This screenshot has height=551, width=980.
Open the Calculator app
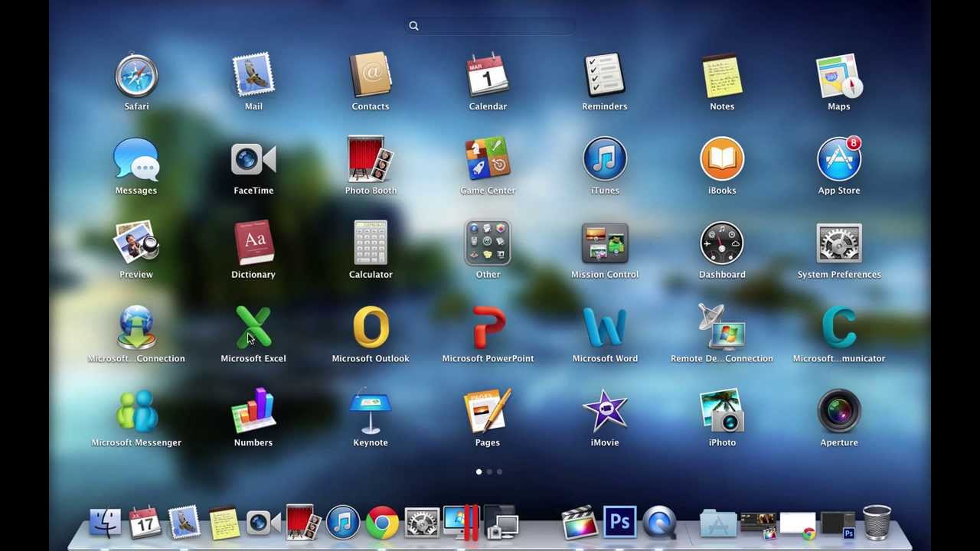(371, 244)
